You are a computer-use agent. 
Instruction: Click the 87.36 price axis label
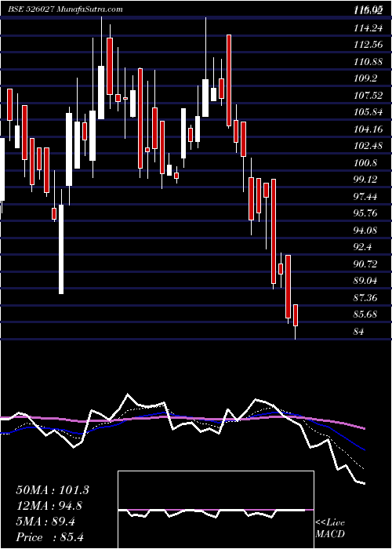[x=365, y=298]
